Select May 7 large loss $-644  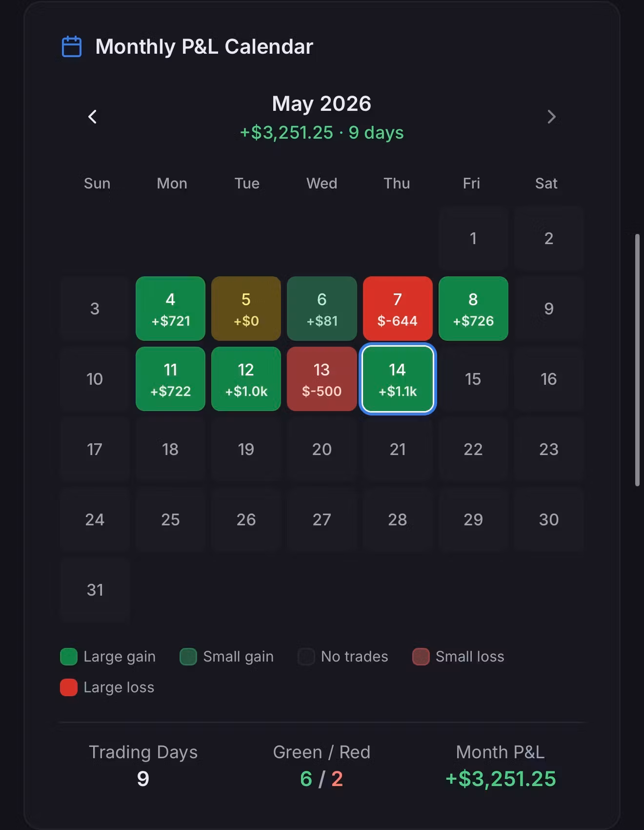pos(398,309)
